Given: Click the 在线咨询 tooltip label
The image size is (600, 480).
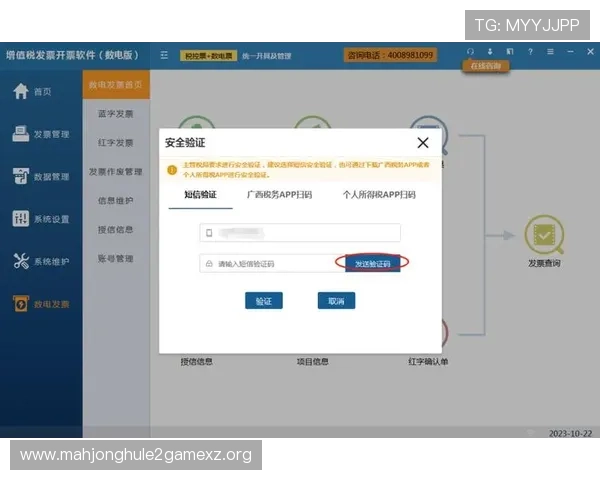Looking at the screenshot, I should (486, 66).
